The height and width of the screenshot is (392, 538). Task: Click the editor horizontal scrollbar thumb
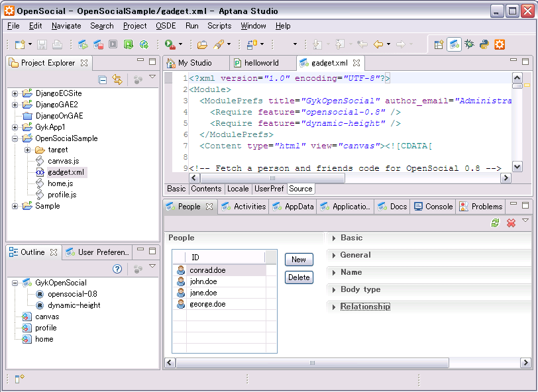pyautogui.click(x=273, y=178)
